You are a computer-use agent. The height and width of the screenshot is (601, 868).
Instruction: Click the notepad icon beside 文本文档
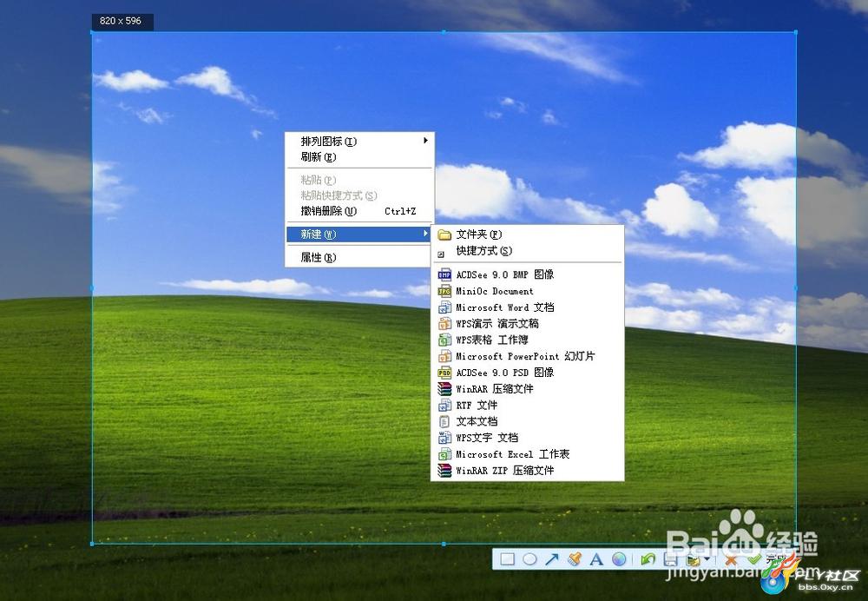point(444,421)
